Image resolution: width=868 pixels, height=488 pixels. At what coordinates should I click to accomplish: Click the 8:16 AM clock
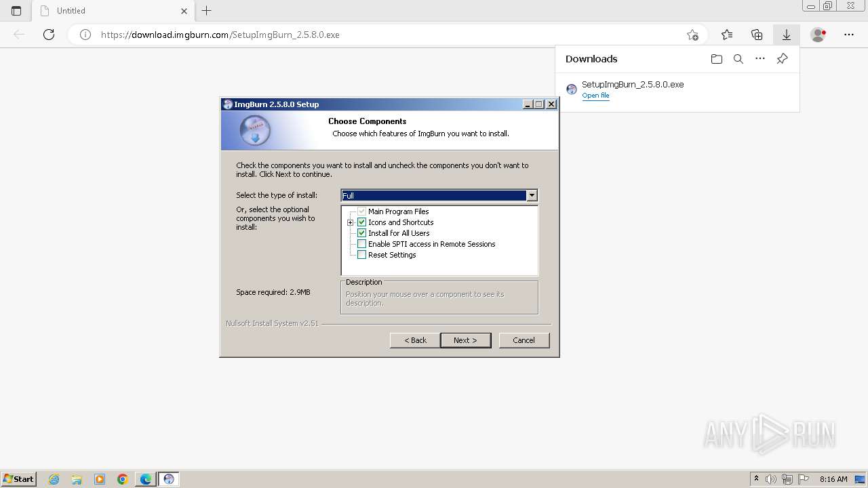pos(833,479)
